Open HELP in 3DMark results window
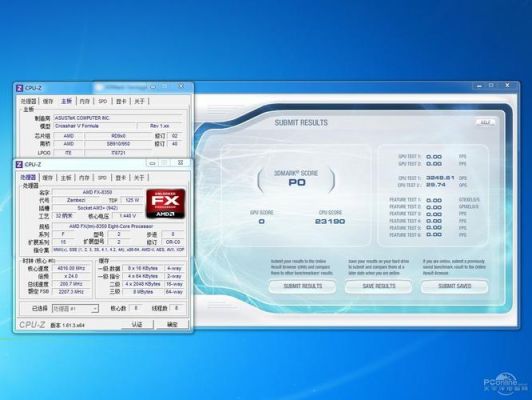Image resolution: width=532 pixels, height=400 pixels. coord(486,122)
